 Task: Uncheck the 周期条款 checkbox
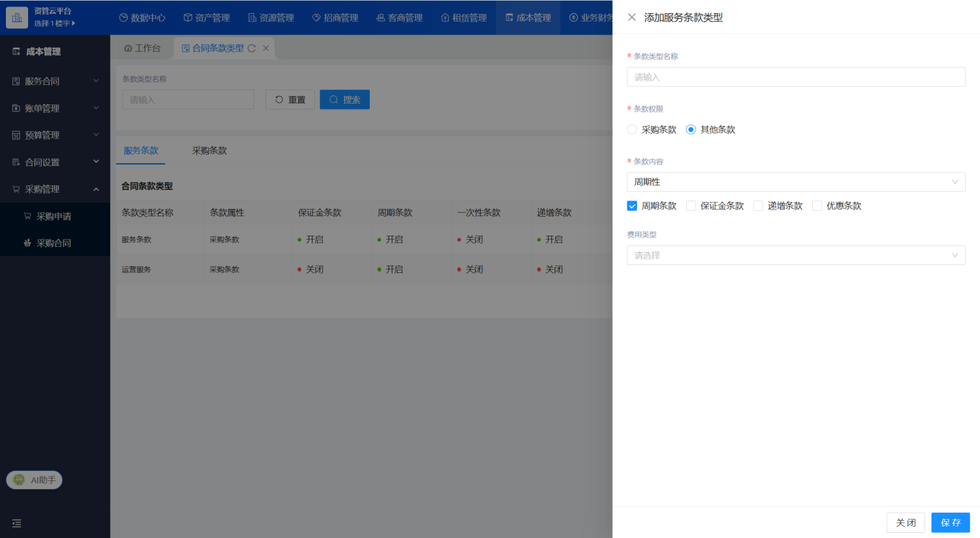pos(632,206)
